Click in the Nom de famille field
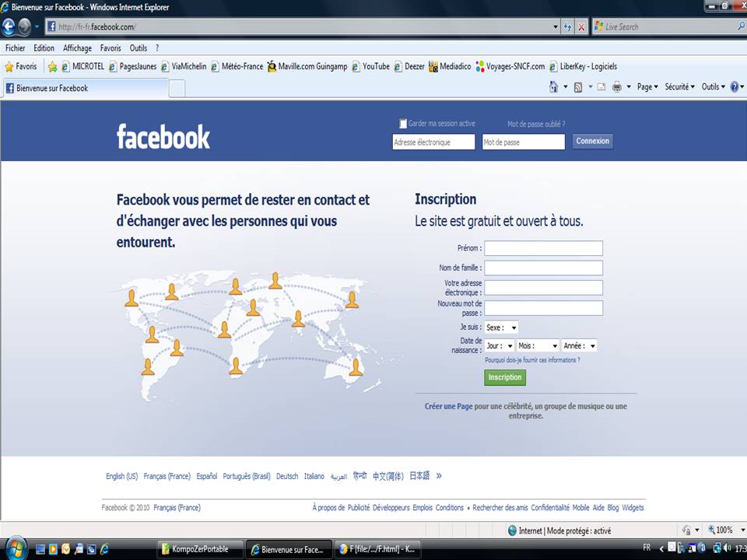 coord(544,268)
